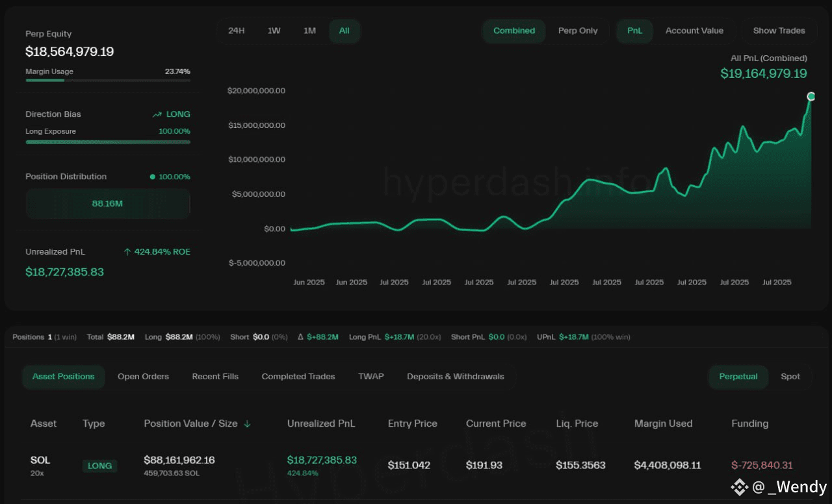The width and height of the screenshot is (832, 504).
Task: Click the 20x leverage label under SOL
Action: [37, 473]
